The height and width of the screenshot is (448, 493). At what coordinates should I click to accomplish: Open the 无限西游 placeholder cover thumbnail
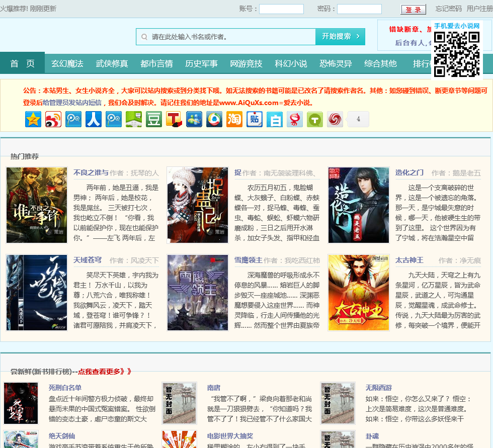(x=338, y=403)
